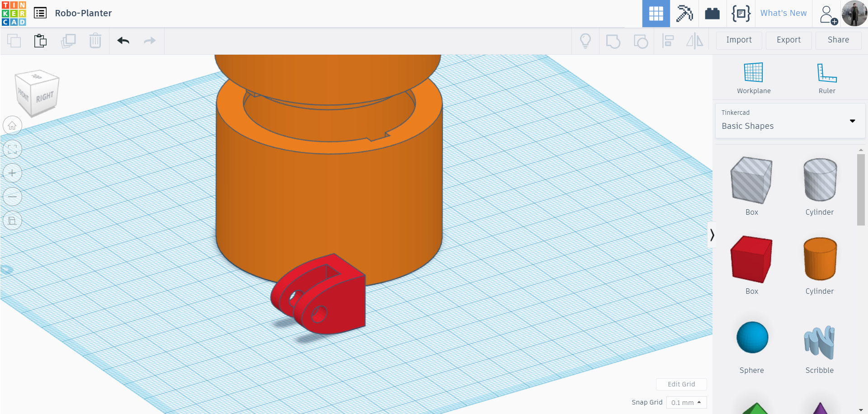The width and height of the screenshot is (868, 414).
Task: Click the Mirror tool icon
Action: click(694, 41)
